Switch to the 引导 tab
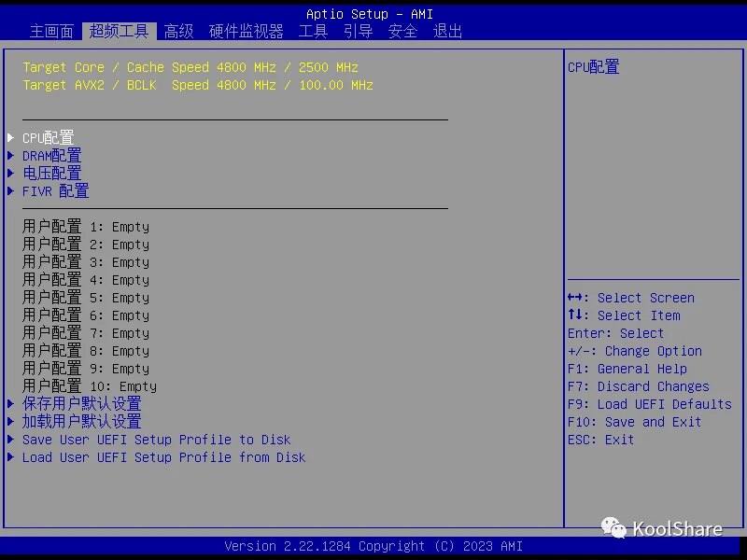Viewport: 747px width, 560px height. click(358, 32)
